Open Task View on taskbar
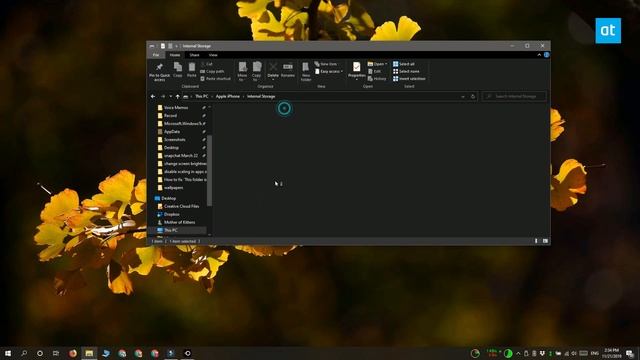 click(x=56, y=353)
